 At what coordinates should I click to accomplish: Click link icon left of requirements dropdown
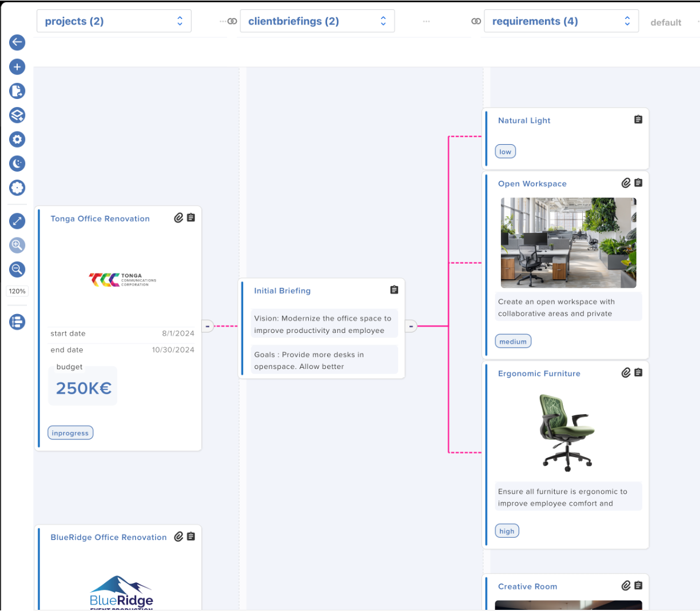[476, 21]
